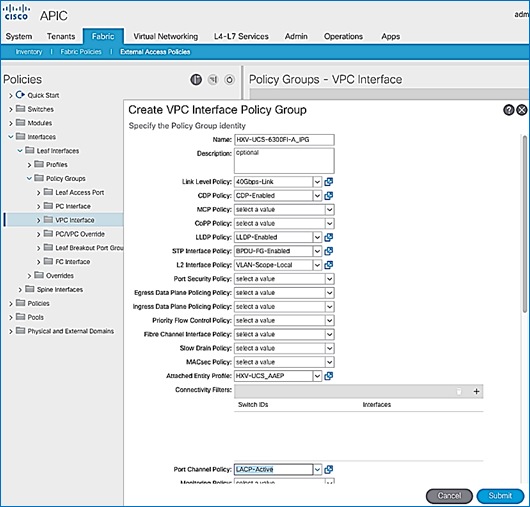Open the Slow Drain Policy dropdown
Image resolution: width=530 pixels, height=507 pixels.
point(330,348)
